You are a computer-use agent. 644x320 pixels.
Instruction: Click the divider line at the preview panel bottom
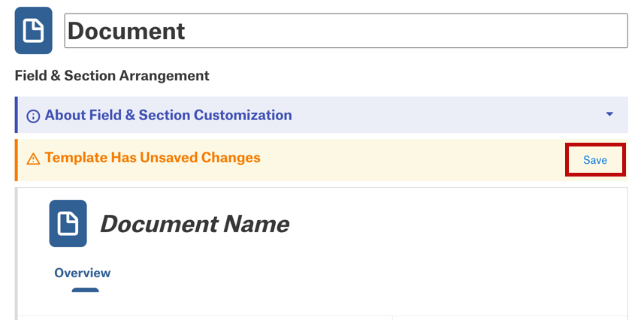click(x=323, y=316)
